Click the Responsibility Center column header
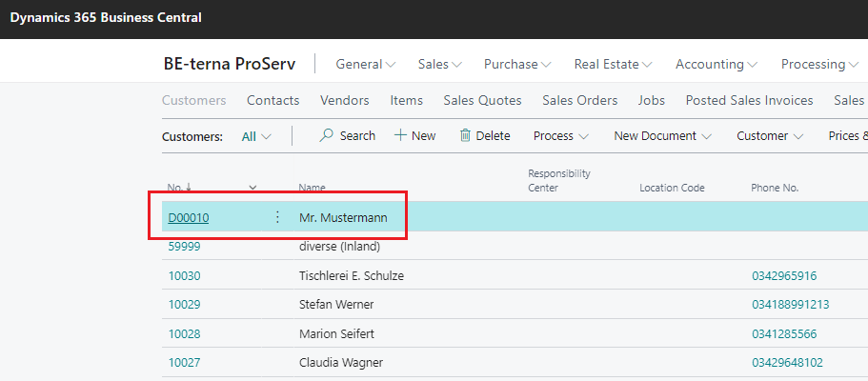 coord(559,181)
